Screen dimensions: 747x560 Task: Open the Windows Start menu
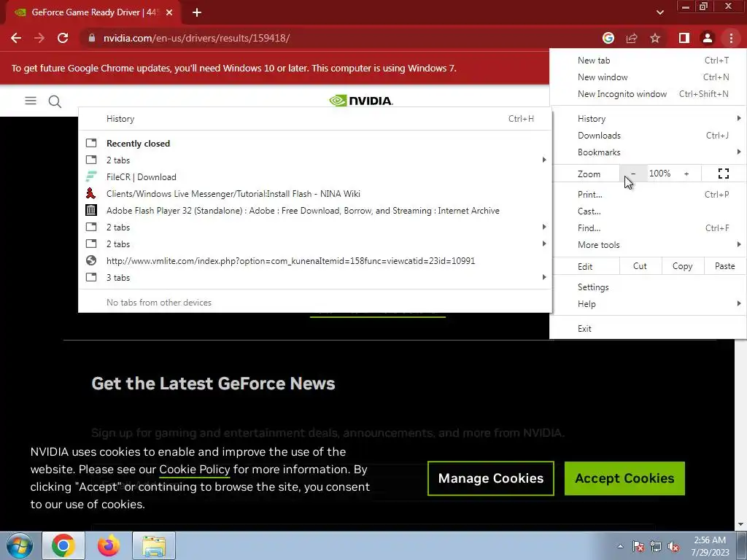(20, 545)
